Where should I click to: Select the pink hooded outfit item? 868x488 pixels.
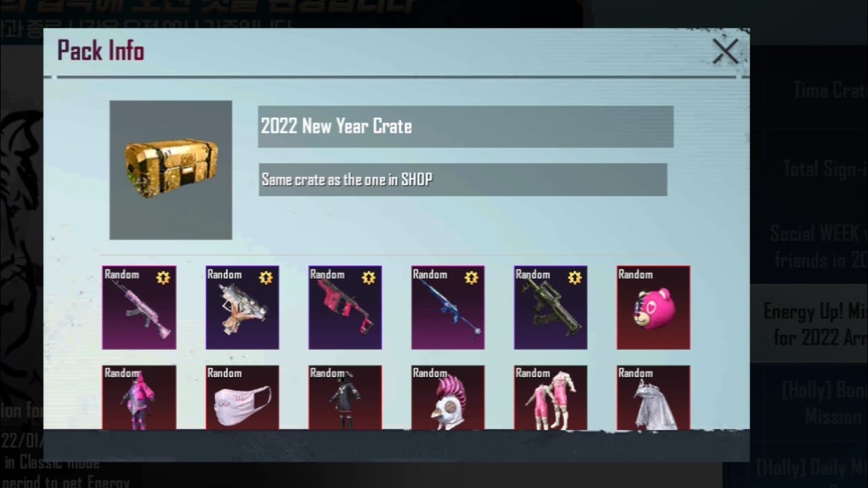tap(139, 398)
